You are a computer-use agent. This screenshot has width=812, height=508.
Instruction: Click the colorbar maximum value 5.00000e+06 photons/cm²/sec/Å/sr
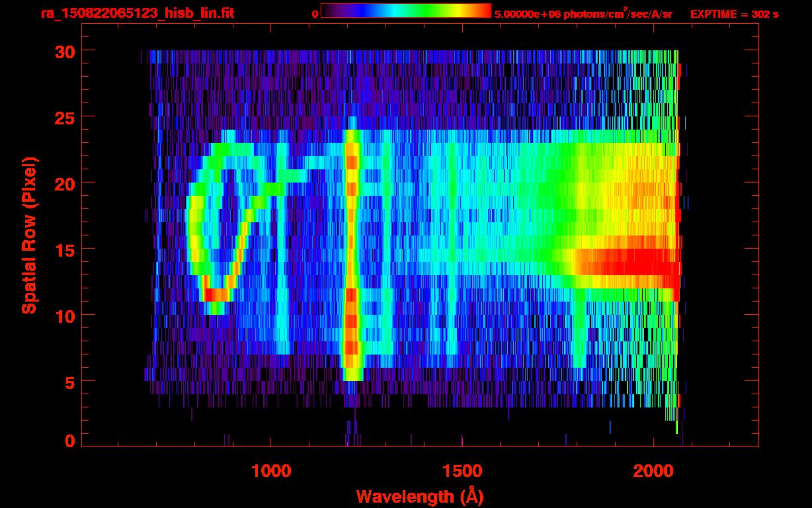[583, 13]
